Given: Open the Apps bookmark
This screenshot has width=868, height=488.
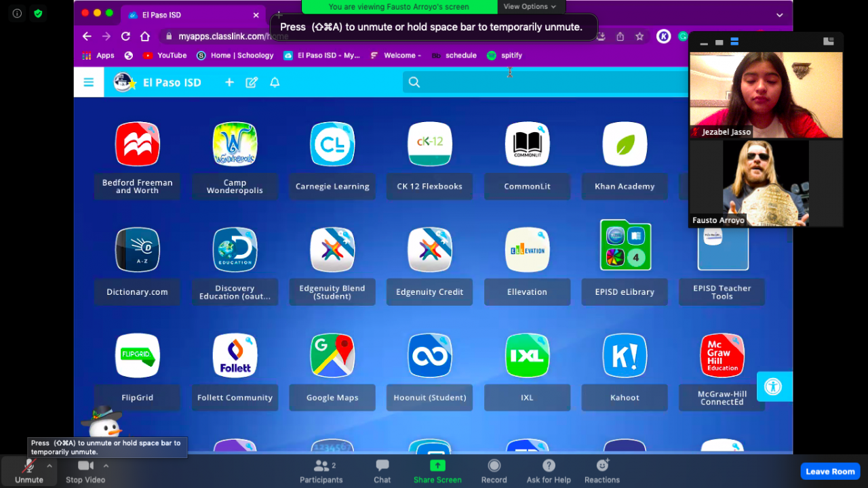Looking at the screenshot, I should point(98,56).
